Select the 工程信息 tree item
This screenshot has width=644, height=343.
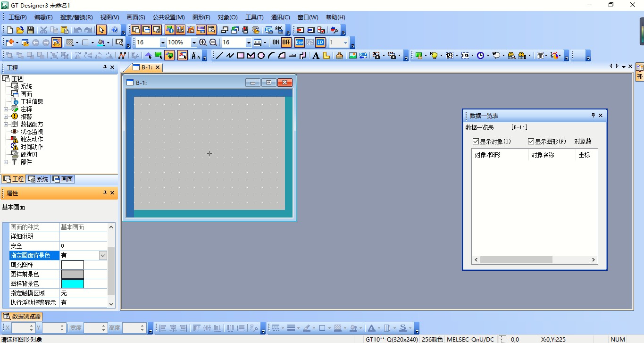(32, 101)
